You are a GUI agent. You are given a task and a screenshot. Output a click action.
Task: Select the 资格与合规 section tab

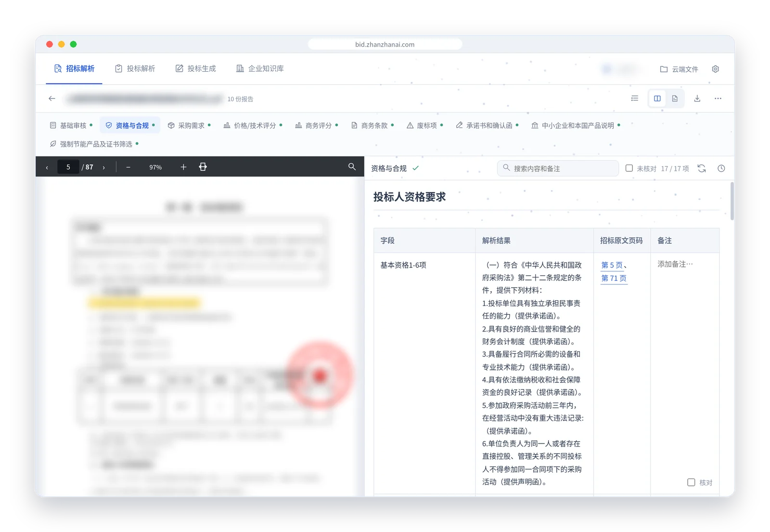[x=130, y=125]
